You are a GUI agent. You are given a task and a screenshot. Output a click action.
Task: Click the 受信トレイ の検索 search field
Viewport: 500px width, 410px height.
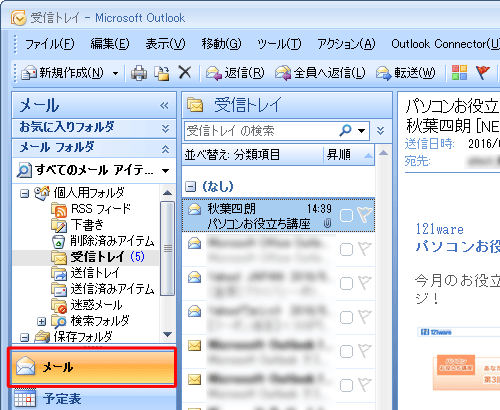point(260,131)
